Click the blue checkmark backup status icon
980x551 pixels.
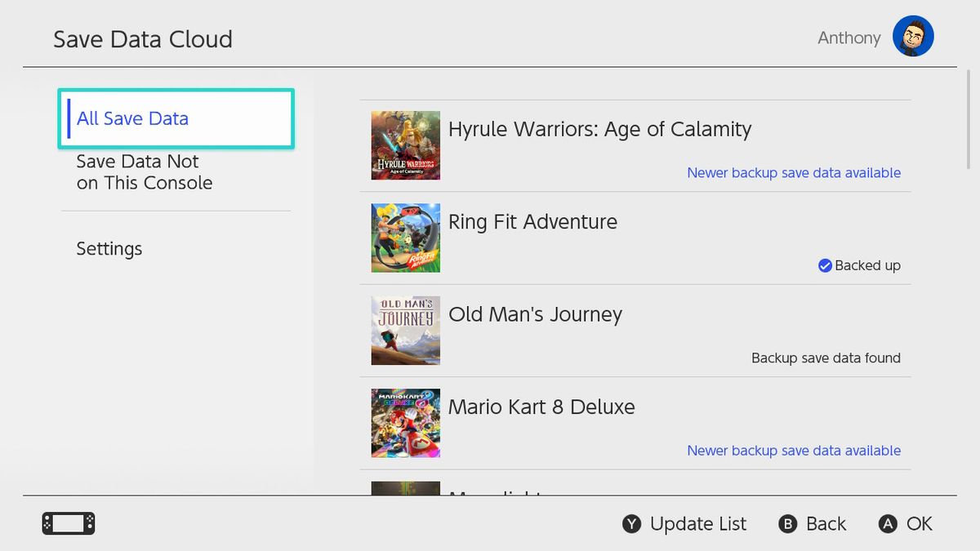(825, 265)
